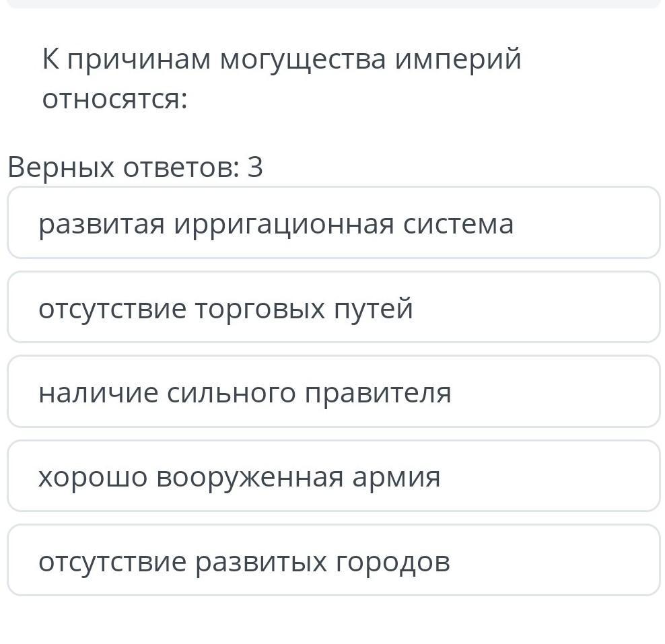
Task: Choose the strong ruler option
Action: coord(333,392)
